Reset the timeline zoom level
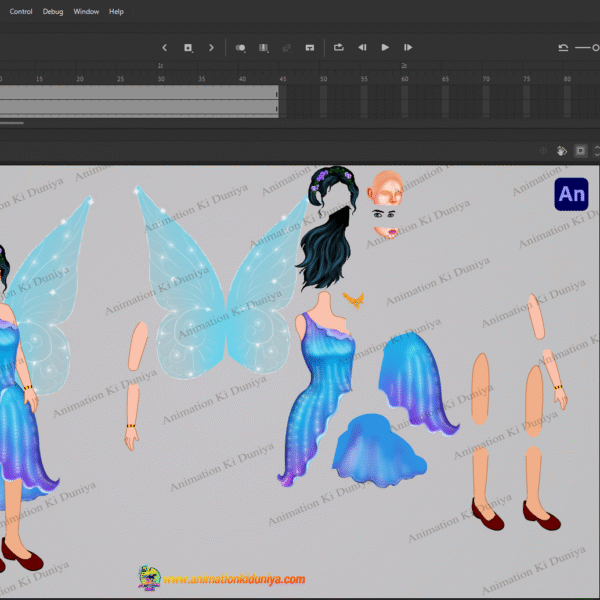 [563, 48]
